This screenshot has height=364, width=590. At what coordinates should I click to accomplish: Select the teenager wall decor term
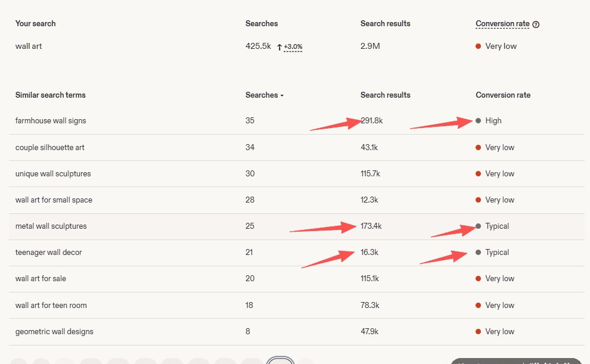coord(48,253)
